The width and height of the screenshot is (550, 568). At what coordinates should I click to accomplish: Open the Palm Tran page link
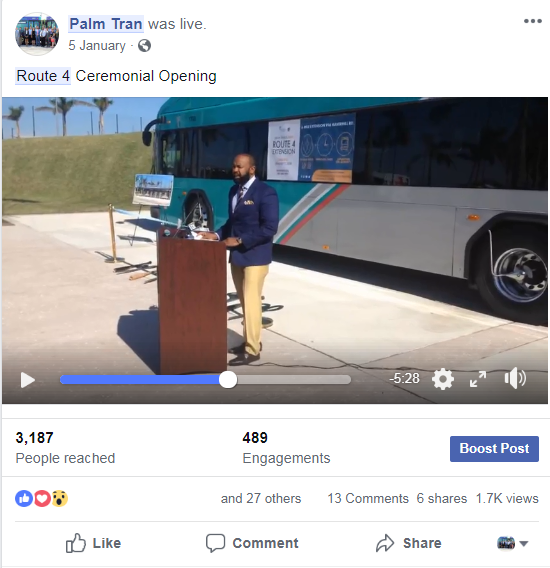tap(106, 24)
